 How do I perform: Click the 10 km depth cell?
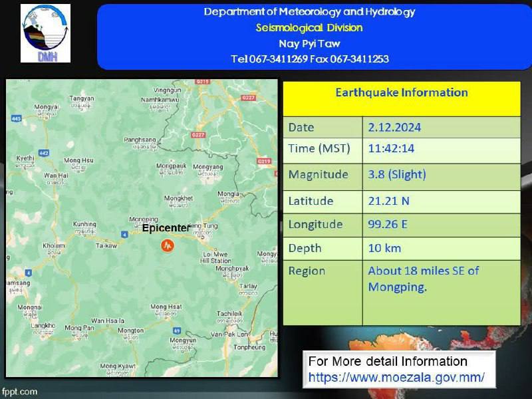coord(385,248)
